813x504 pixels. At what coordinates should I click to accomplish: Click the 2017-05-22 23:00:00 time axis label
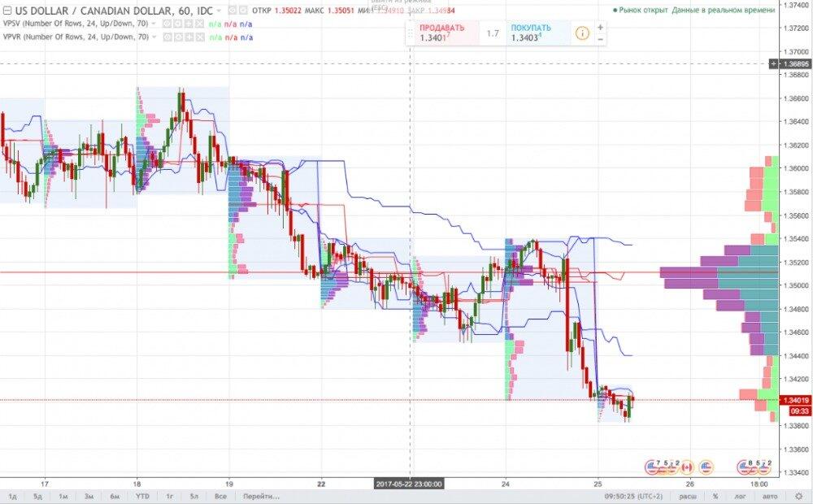click(x=409, y=484)
